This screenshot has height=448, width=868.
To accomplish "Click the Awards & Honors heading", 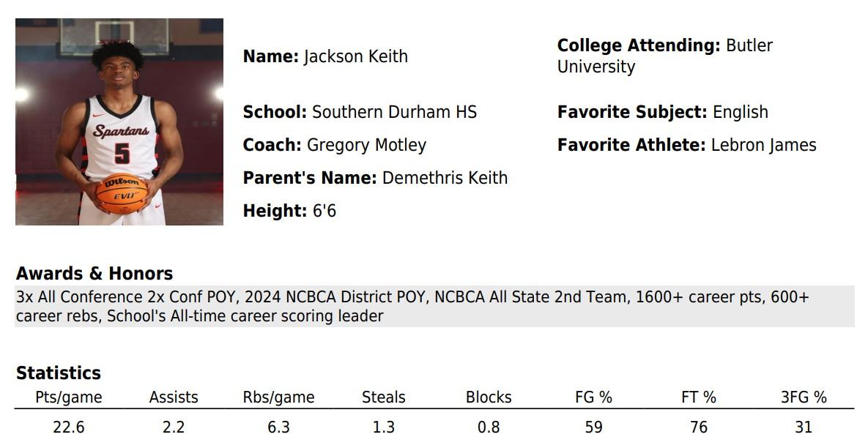I will (94, 273).
